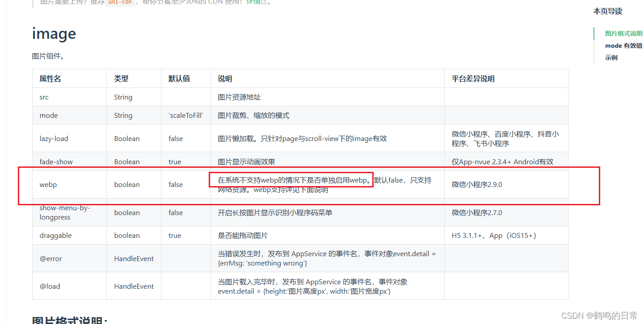Select 示例 in the page navigation sidebar
The width and height of the screenshot is (644, 324).
[611, 57]
